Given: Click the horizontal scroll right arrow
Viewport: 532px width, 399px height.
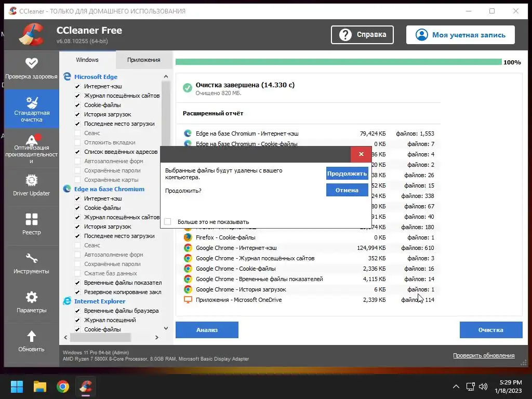Looking at the screenshot, I should coord(156,337).
